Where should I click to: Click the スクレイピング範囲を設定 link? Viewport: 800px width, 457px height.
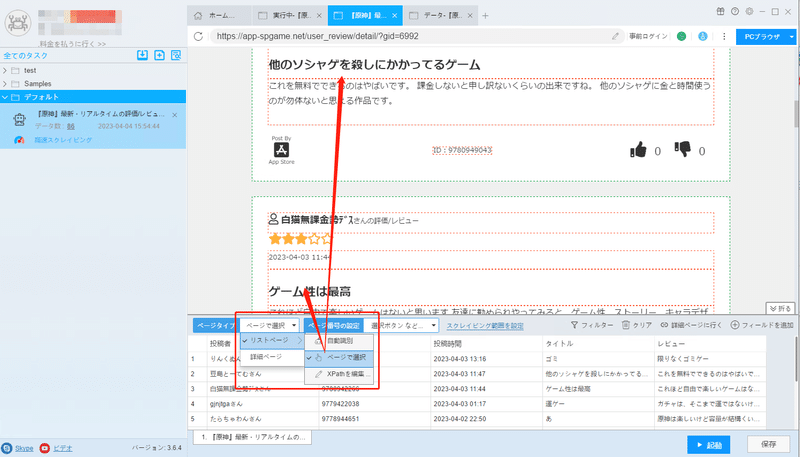(485, 325)
